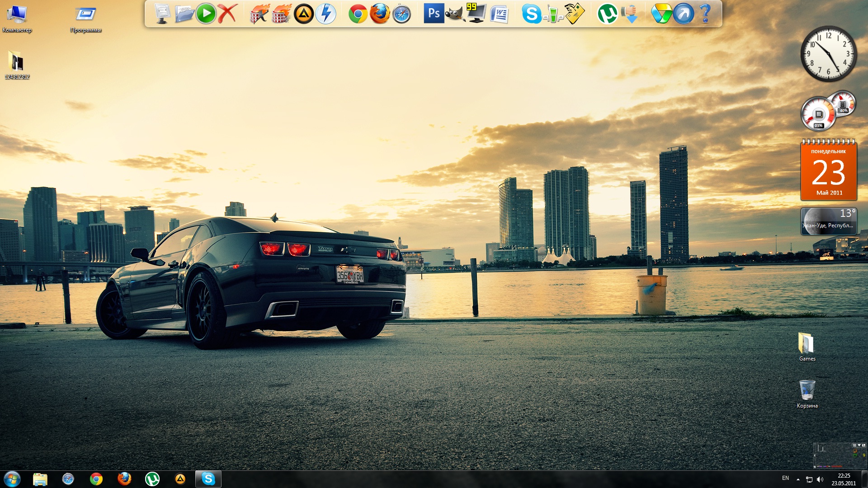Switch to the Skype taskbar button
Viewport: 868px width, 488px height.
pyautogui.click(x=208, y=479)
